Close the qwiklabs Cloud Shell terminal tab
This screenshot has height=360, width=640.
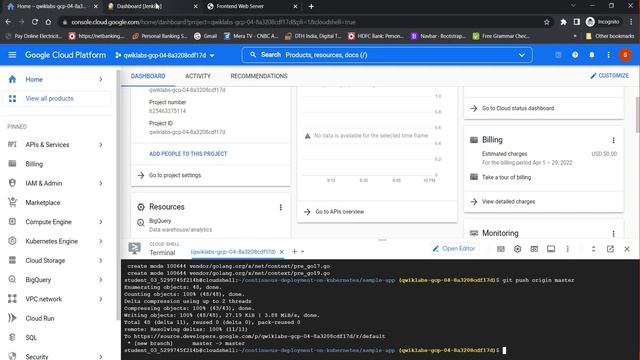pos(281,252)
